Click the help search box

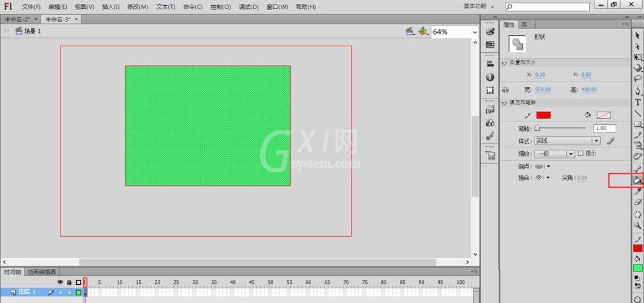[547, 6]
